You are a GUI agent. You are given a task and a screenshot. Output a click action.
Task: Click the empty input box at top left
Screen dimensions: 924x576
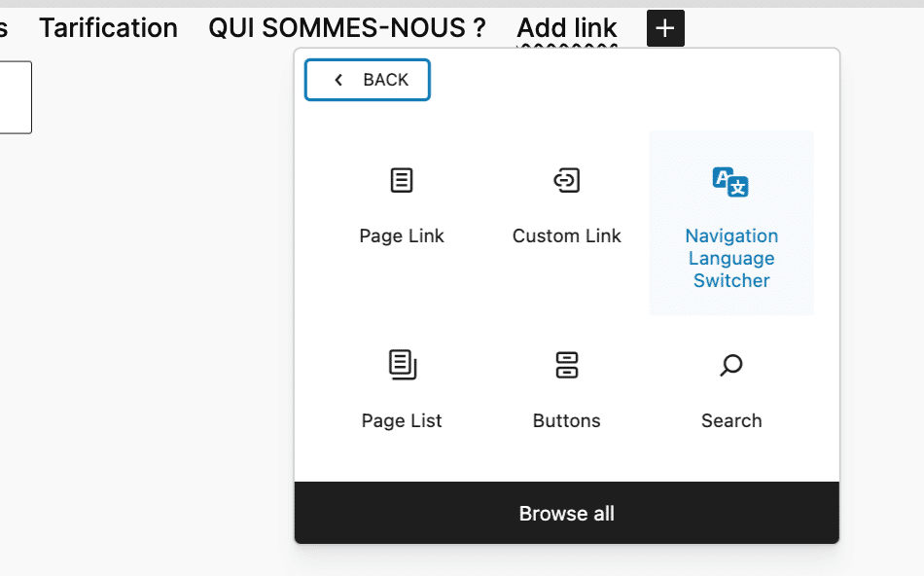tap(15, 97)
